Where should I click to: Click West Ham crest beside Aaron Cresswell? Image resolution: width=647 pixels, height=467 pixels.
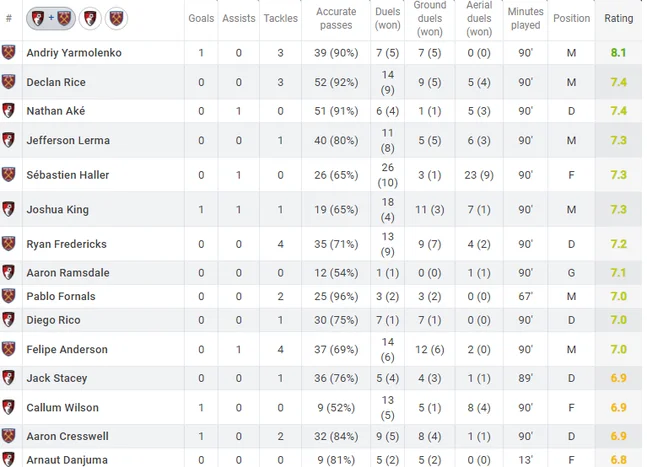click(x=9, y=436)
